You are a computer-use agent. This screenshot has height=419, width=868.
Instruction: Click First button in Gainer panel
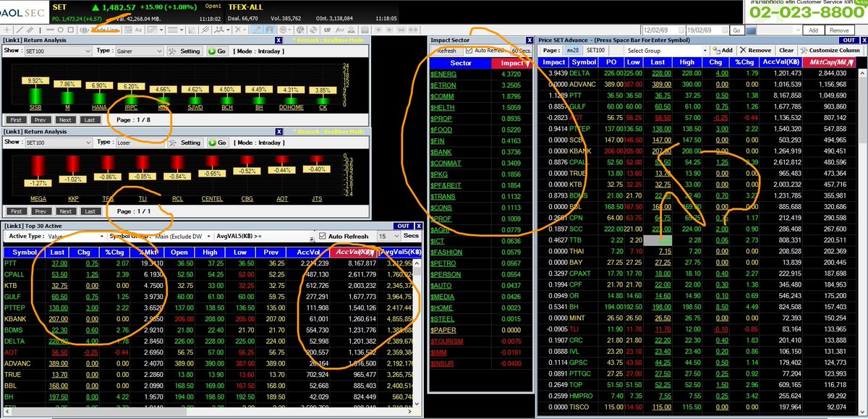17,120
